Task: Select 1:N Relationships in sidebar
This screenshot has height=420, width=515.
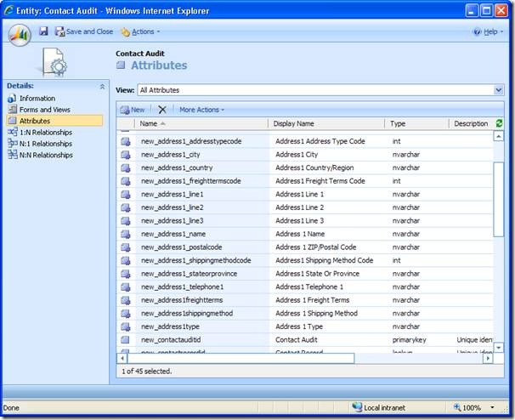Action: click(x=45, y=133)
